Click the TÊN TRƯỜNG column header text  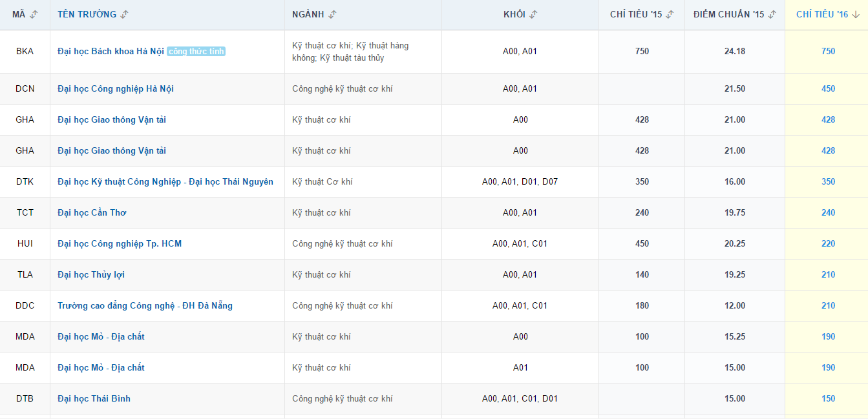[87, 15]
